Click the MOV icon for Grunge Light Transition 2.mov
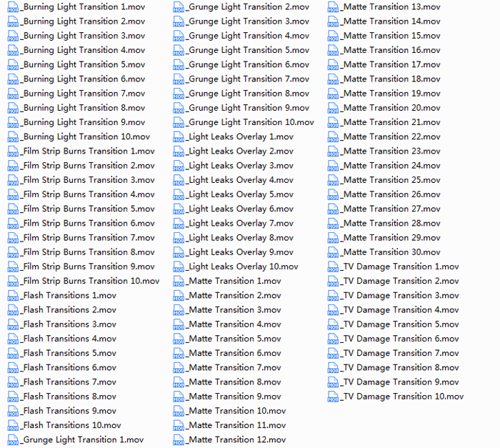Viewport: 500px width, 448px height. pyautogui.click(x=179, y=7)
